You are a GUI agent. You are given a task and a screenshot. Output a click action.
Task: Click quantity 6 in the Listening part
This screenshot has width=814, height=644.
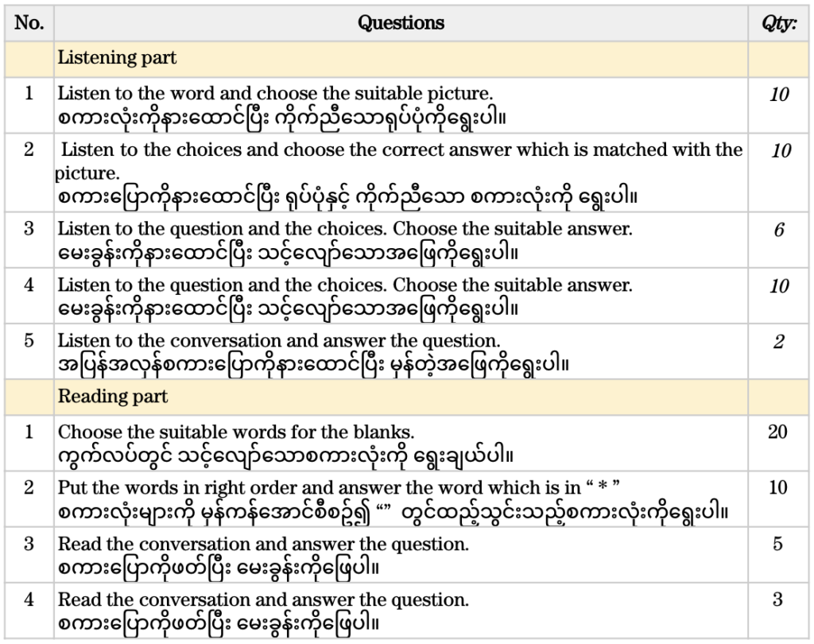pyautogui.click(x=778, y=230)
